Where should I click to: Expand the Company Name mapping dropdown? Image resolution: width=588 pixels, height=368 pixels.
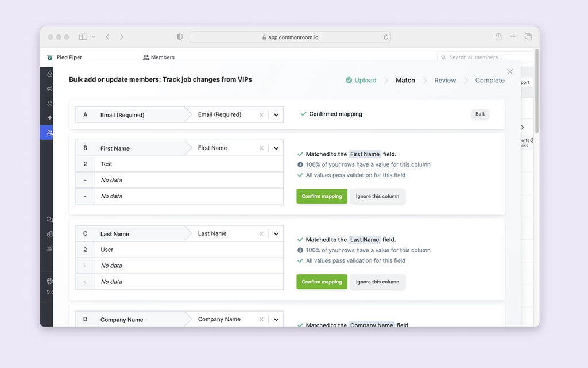[276, 319]
